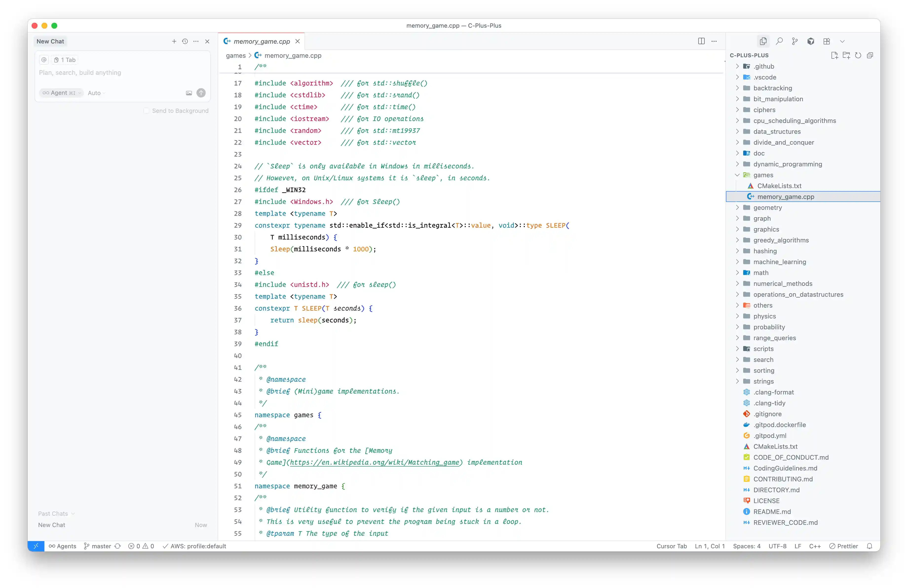This screenshot has height=588, width=908.
Task: Select the memory_game.cpp editor tab
Action: [x=261, y=41]
